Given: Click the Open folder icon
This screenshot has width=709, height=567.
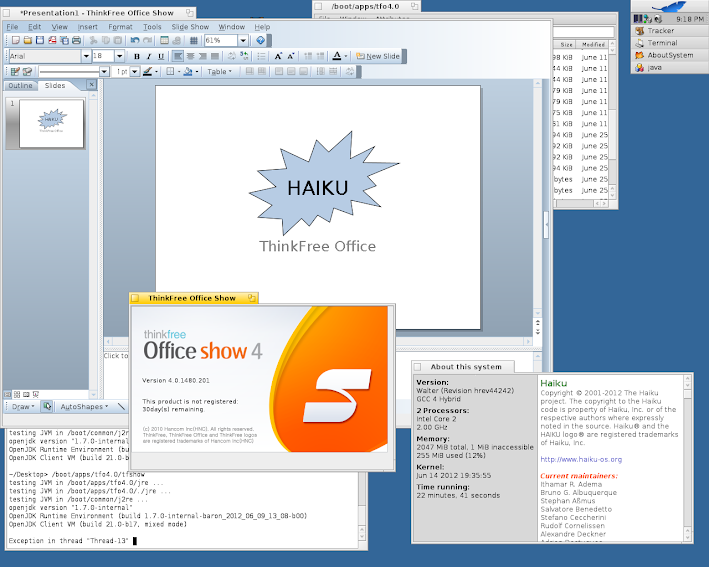Looking at the screenshot, I should (x=28, y=40).
